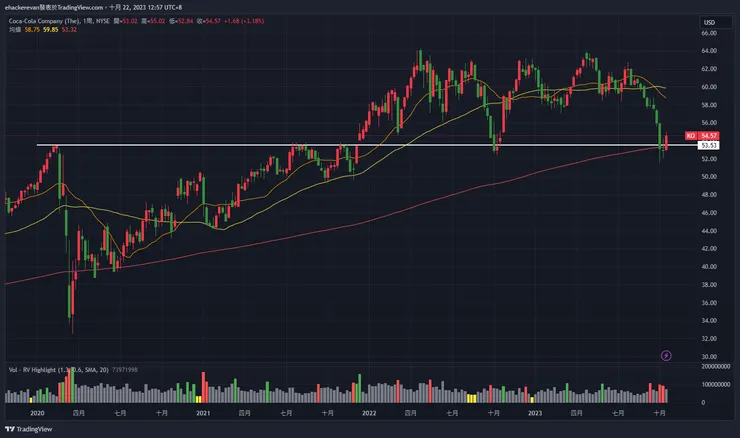Click the high value 55.02 in the legend
The height and width of the screenshot is (438, 740).
coord(157,21)
